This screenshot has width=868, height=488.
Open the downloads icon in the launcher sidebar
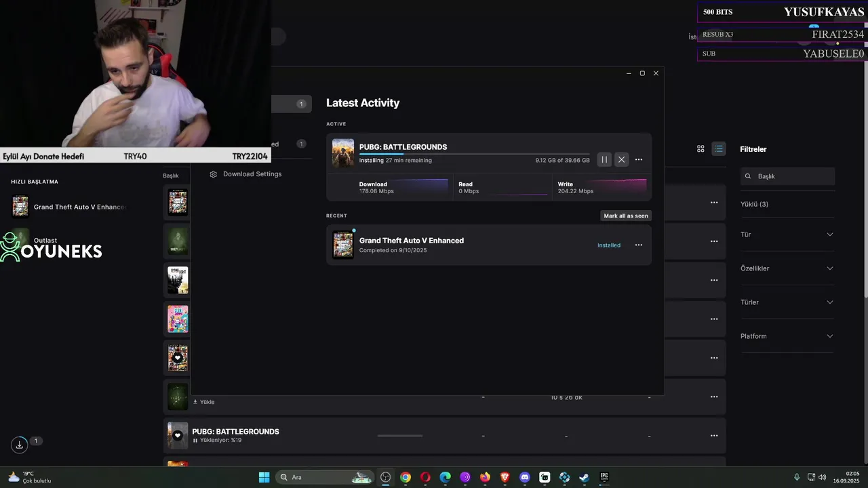click(20, 445)
